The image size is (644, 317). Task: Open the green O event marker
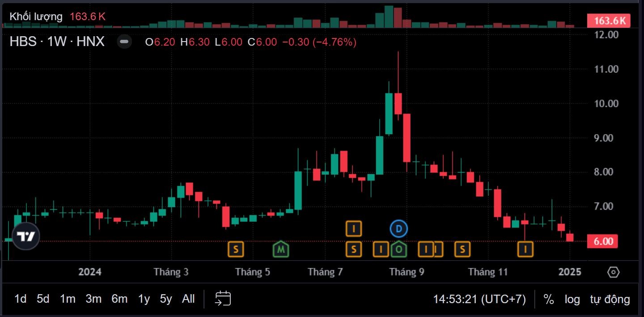pyautogui.click(x=398, y=249)
